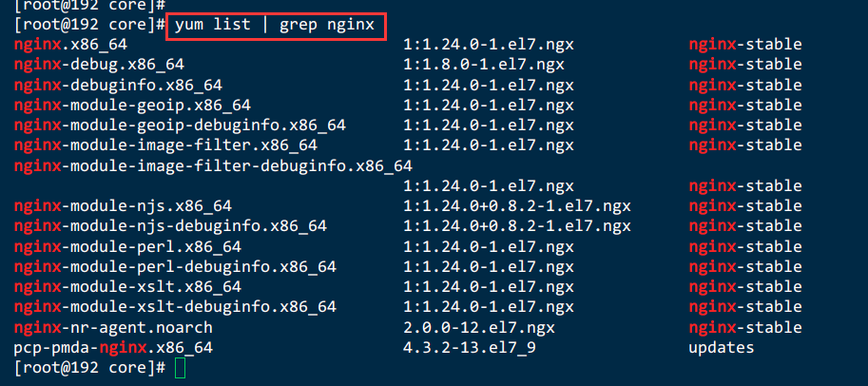Click the highlighted yum list grep command
The width and height of the screenshot is (868, 386).
(275, 26)
